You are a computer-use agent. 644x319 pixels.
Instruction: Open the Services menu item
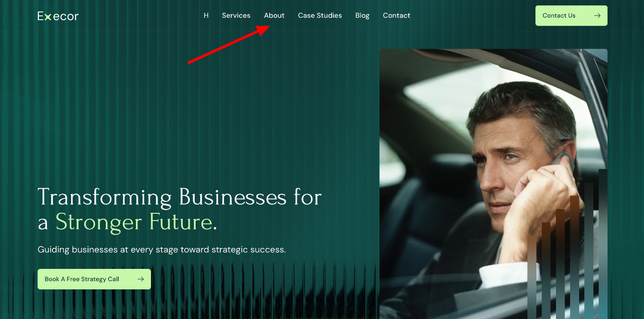(236, 15)
